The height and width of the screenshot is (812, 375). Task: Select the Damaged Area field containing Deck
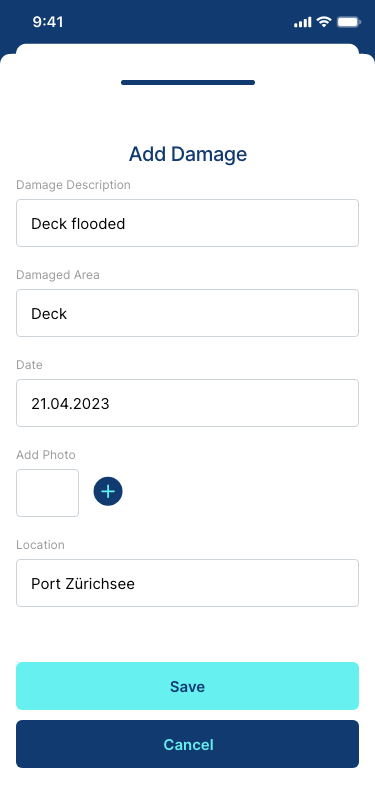(x=188, y=313)
